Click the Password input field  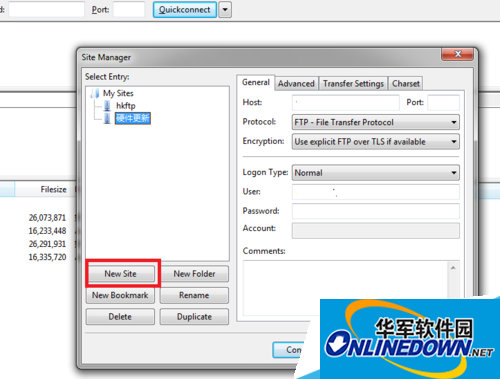(x=376, y=211)
